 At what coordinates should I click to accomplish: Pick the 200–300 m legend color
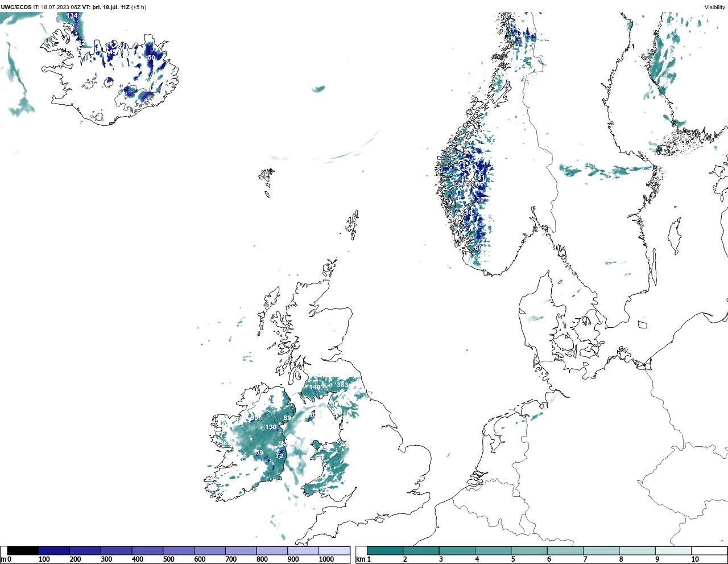click(x=85, y=550)
